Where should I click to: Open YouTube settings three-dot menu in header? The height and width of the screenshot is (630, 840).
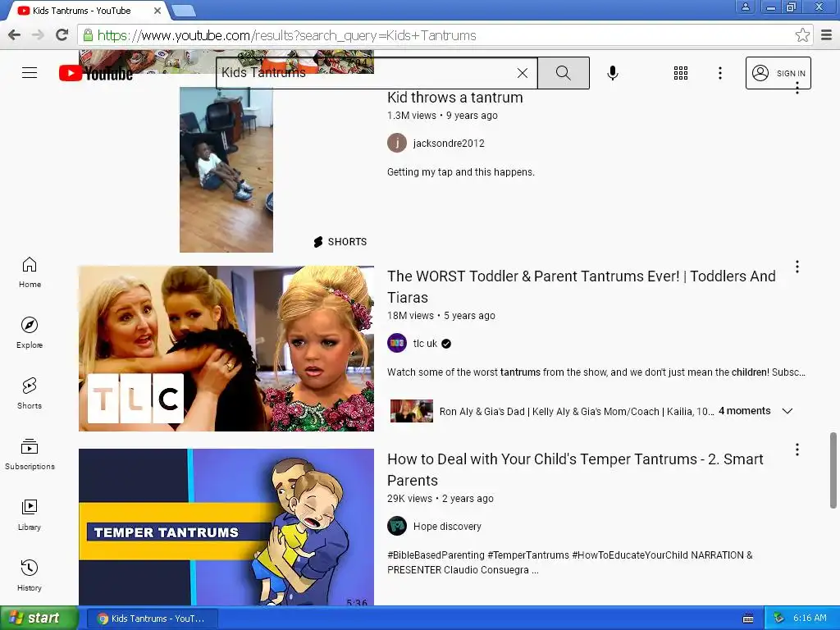pyautogui.click(x=720, y=73)
